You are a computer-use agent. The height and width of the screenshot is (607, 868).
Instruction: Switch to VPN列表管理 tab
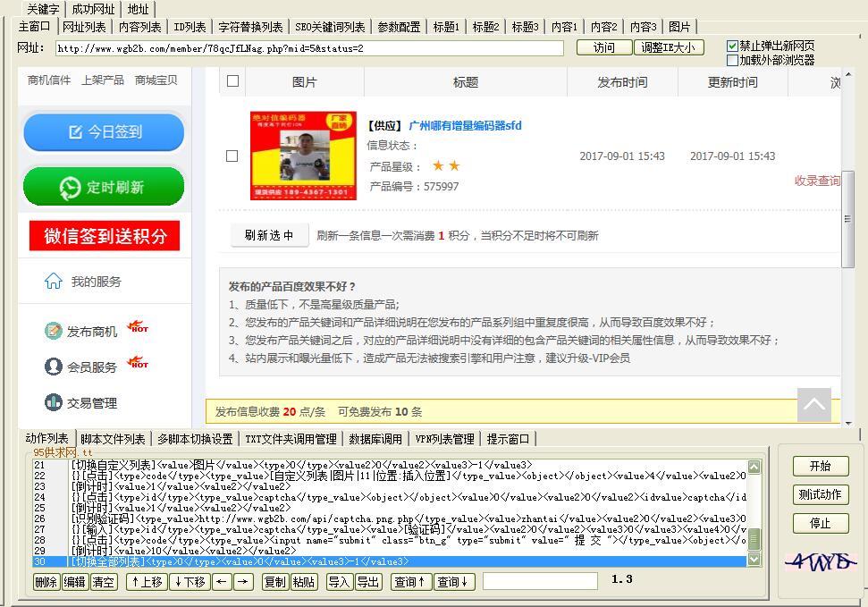[x=444, y=439]
